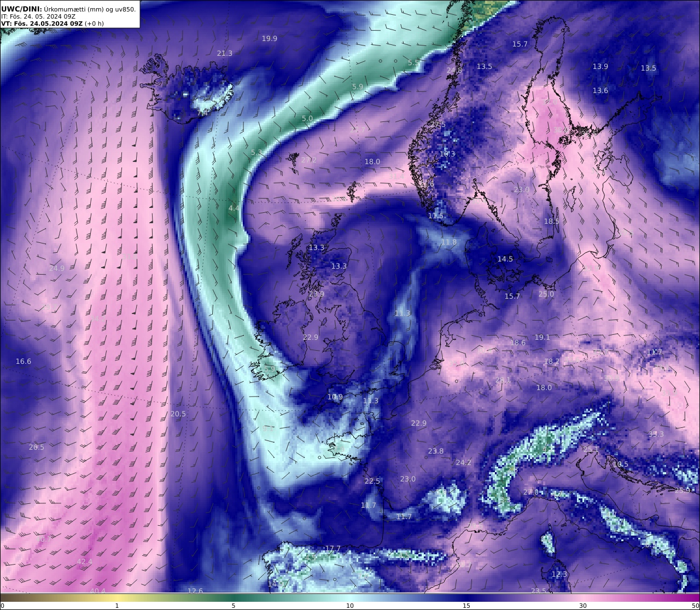Click the colorbar tick label 0
Screen dimensions: 700x610
[x=2, y=606]
